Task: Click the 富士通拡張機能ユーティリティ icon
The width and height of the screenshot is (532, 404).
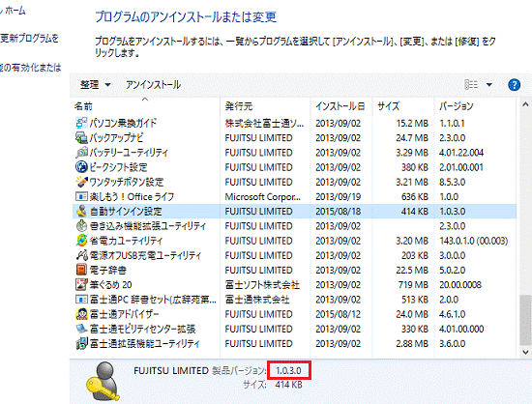Action: click(x=81, y=343)
